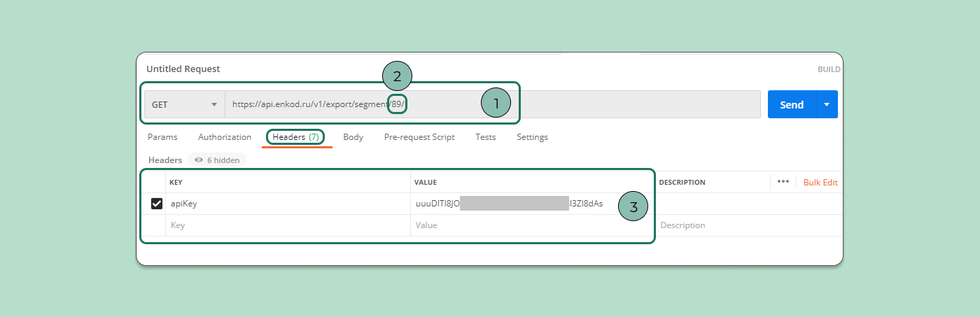Click the KEY column header
The width and height of the screenshot is (980, 317).
pyautogui.click(x=176, y=183)
